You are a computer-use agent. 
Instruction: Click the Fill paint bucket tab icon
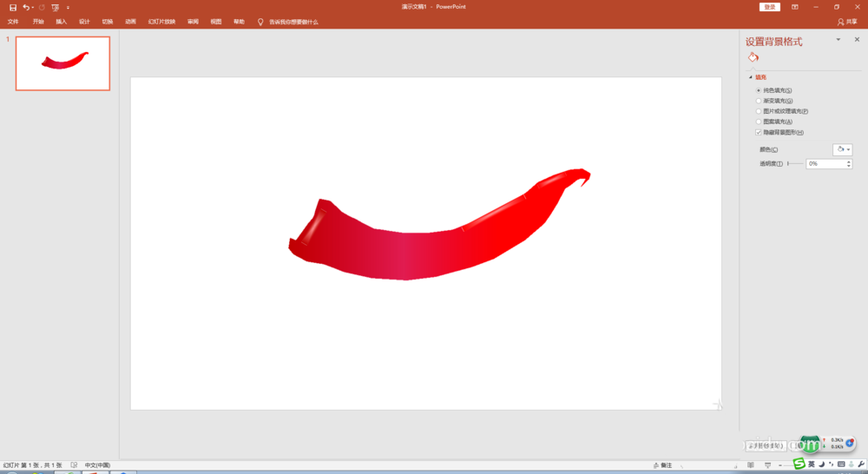(x=753, y=57)
